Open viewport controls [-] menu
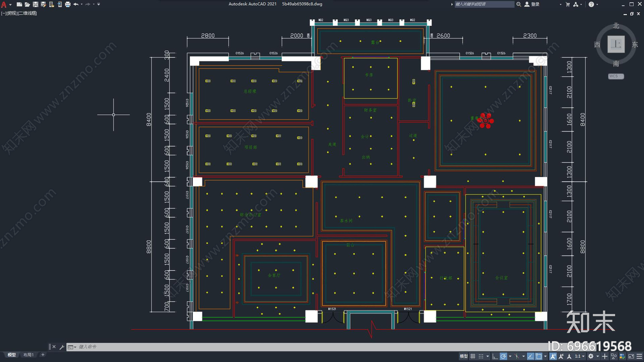This screenshot has height=362, width=644. point(4,13)
